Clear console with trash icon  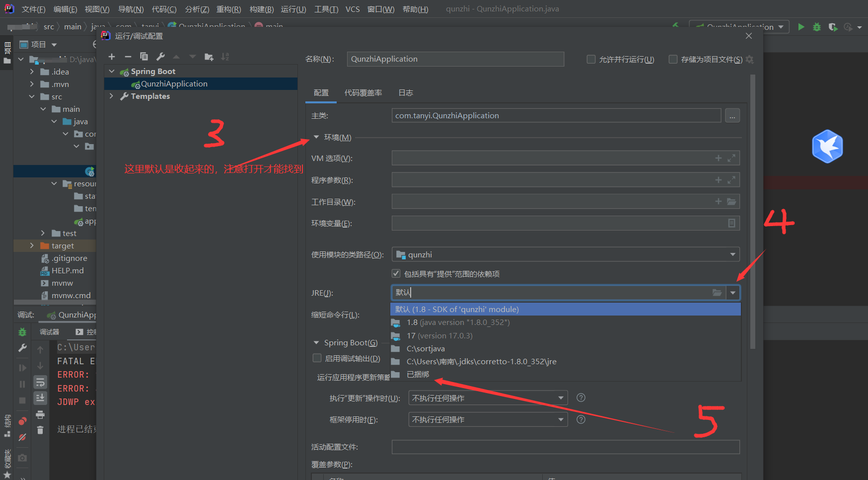[x=40, y=430]
